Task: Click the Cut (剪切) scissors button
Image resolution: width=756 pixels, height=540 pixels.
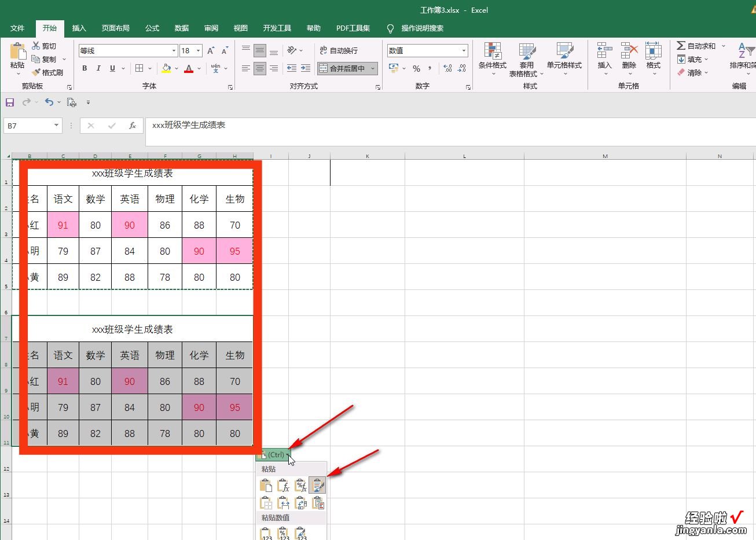Action: tap(44, 46)
